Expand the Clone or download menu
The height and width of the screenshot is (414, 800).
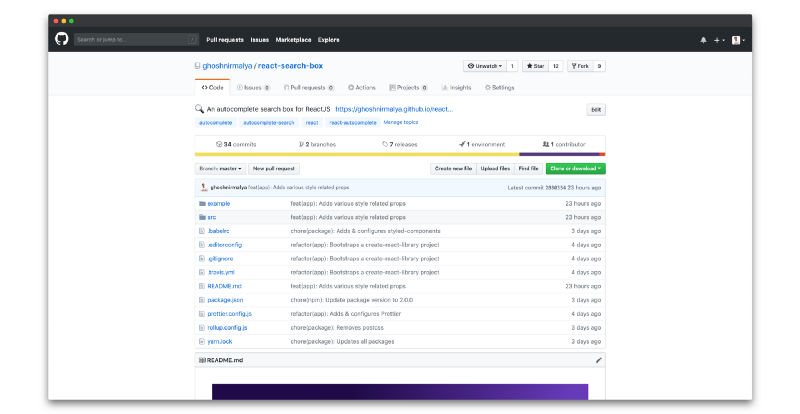(575, 169)
